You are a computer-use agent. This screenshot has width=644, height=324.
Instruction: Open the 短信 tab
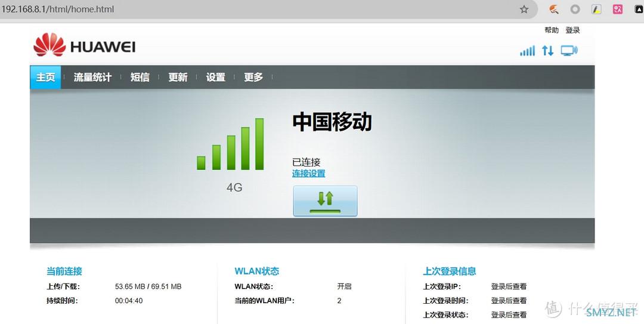click(140, 77)
